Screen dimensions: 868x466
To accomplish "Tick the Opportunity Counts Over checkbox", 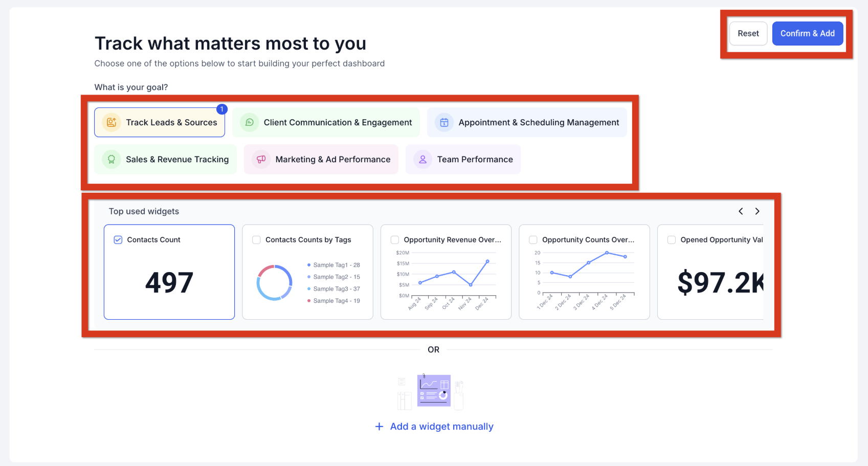I will pyautogui.click(x=533, y=240).
